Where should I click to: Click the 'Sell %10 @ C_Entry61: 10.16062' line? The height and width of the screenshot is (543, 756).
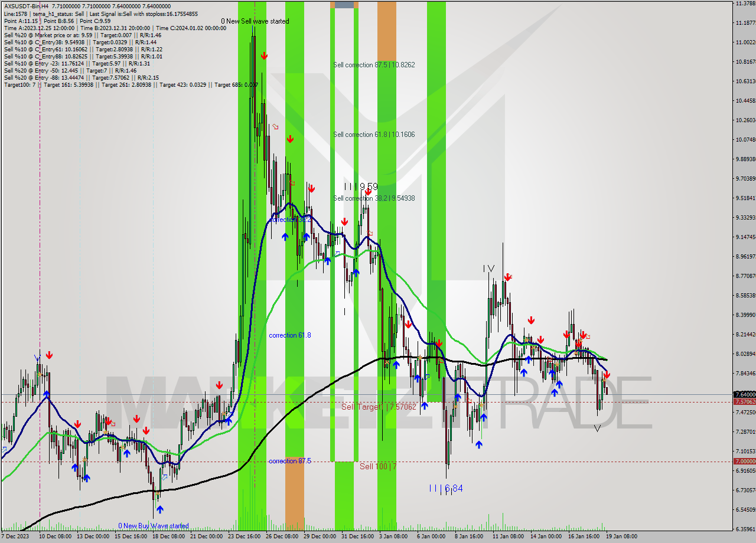point(83,49)
